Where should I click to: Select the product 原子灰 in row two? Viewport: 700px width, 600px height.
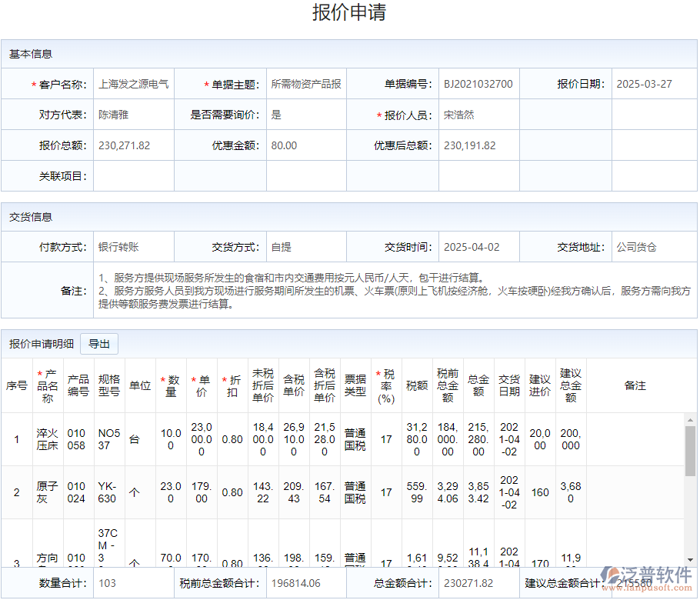tap(47, 492)
